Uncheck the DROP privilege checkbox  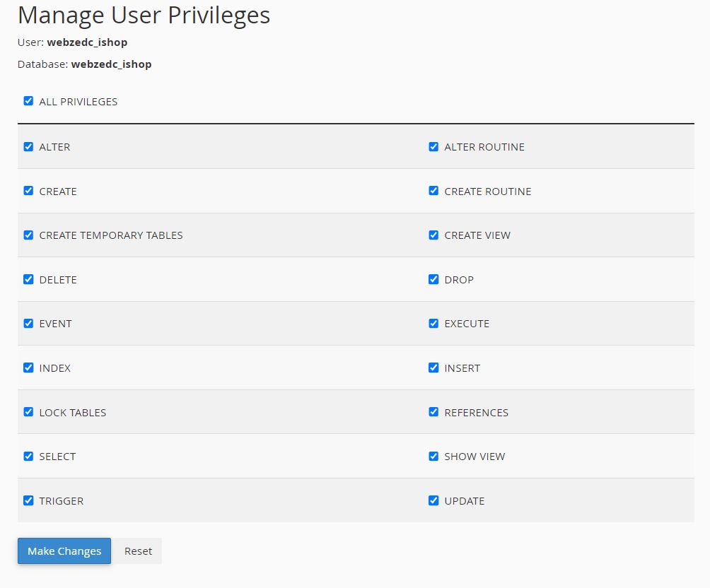point(433,279)
